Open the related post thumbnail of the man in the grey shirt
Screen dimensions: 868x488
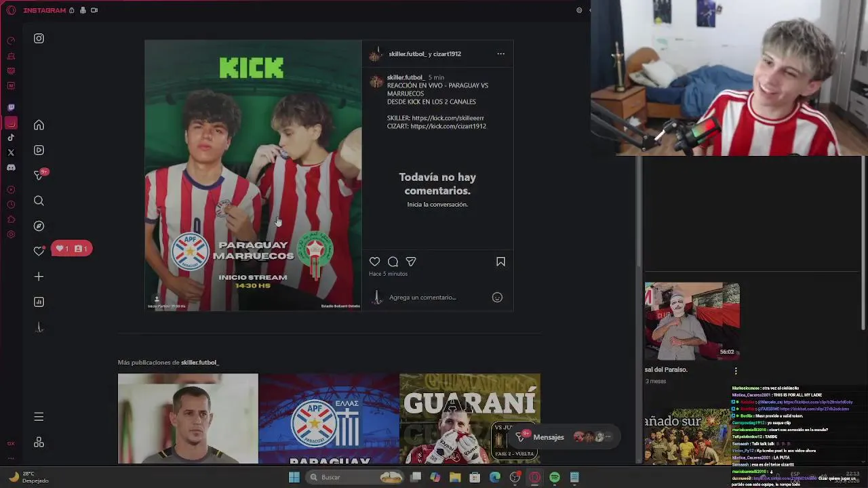(188, 418)
